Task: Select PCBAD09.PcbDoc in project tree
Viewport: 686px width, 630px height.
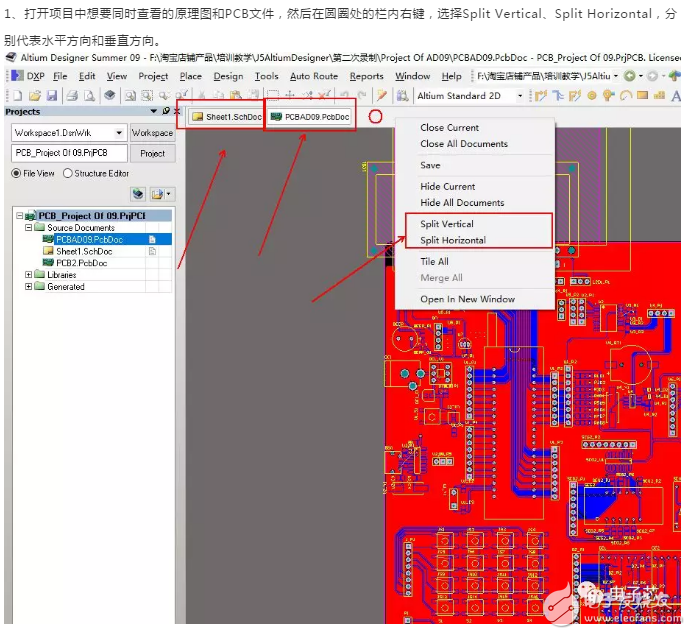Action: pyautogui.click(x=90, y=239)
